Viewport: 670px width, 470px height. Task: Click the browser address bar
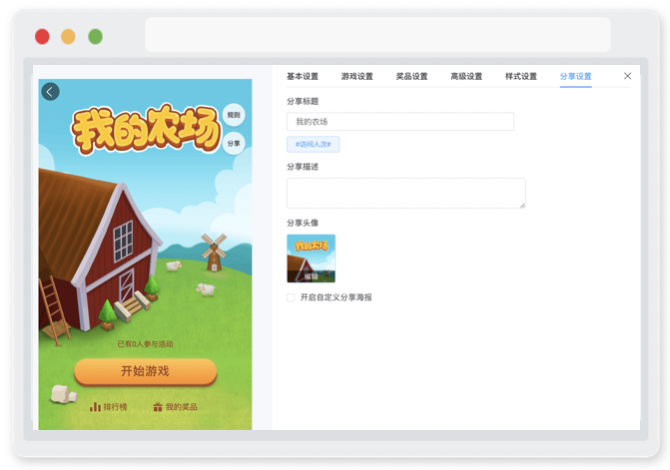tap(378, 35)
